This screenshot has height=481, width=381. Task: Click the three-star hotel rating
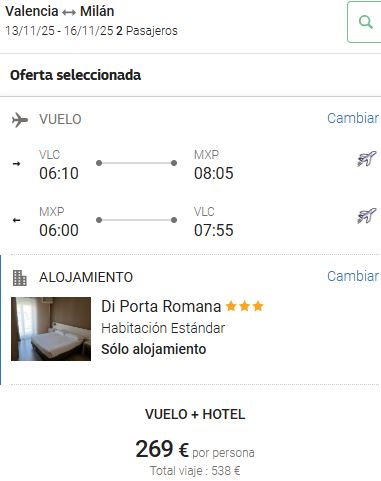(x=245, y=306)
